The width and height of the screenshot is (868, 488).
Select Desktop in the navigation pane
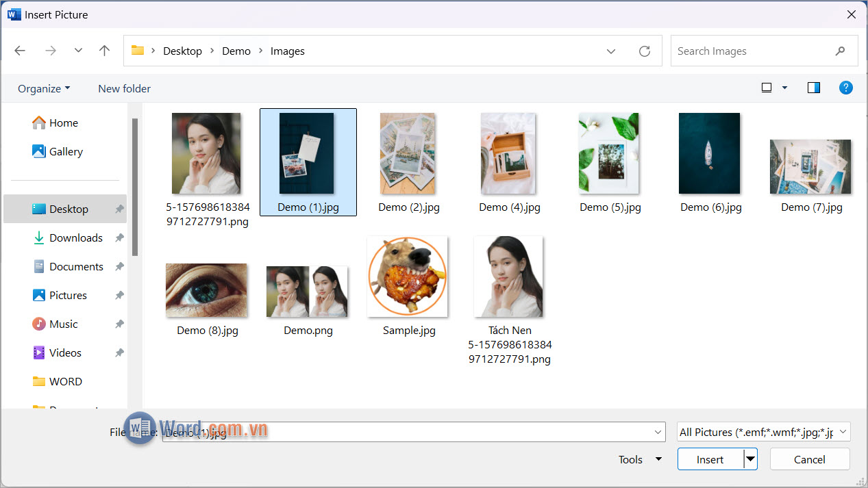(x=66, y=209)
